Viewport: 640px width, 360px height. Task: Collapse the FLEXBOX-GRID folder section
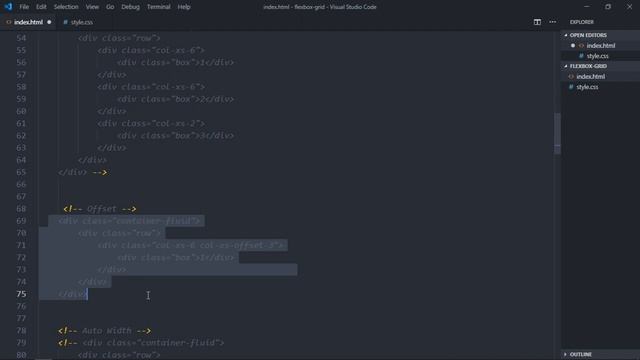(588, 66)
